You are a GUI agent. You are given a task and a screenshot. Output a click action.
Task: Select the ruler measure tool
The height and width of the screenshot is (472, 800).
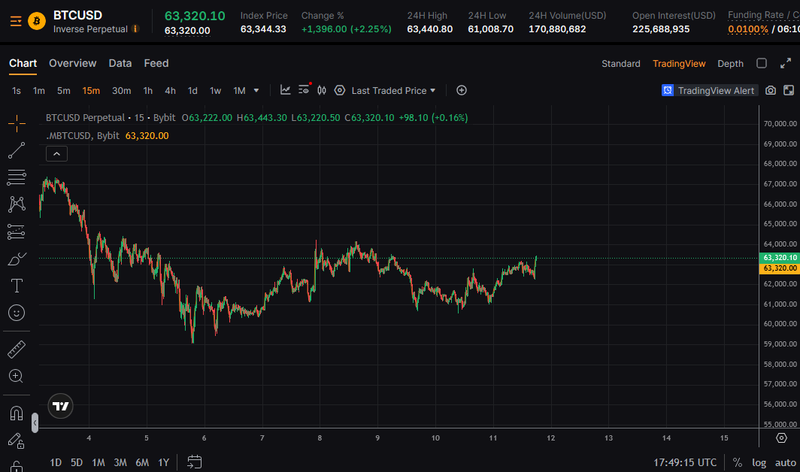pyautogui.click(x=16, y=350)
